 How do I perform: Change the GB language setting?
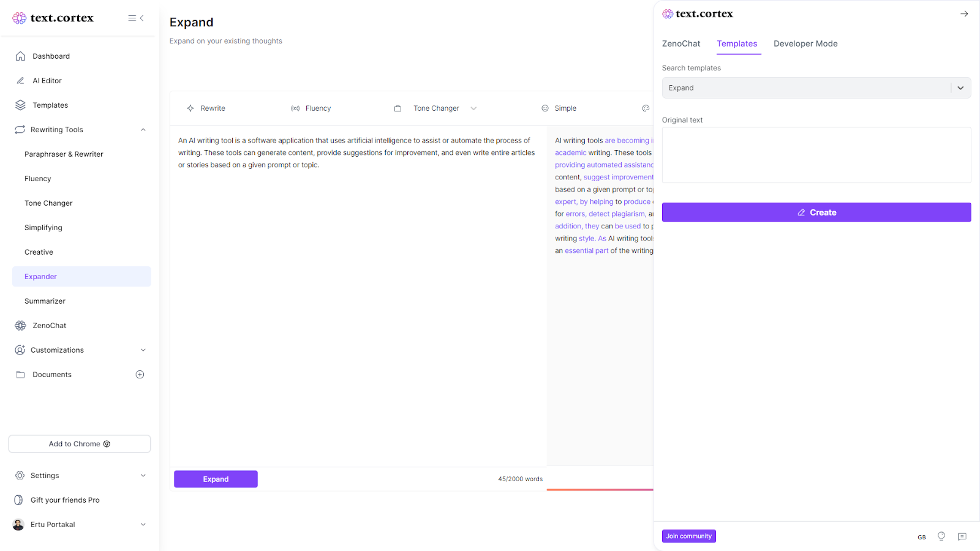(x=922, y=538)
